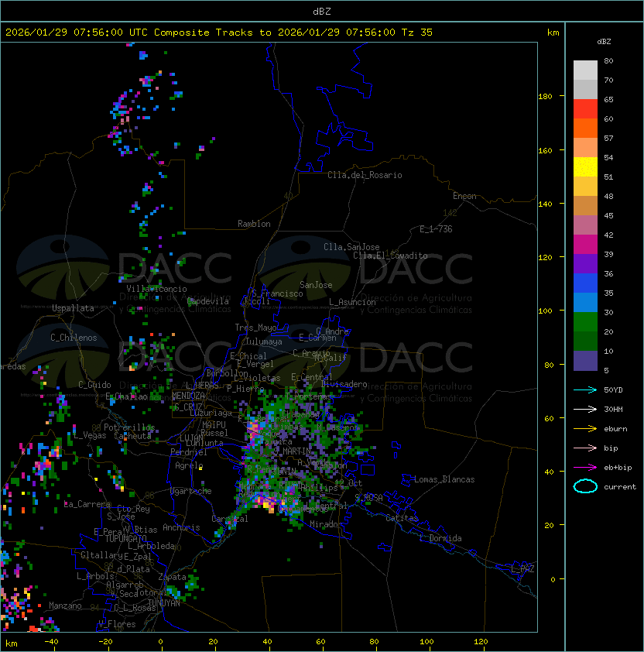Click the 'S_ROSA' map label
Screen dimensions: 644x652
[x=368, y=498]
